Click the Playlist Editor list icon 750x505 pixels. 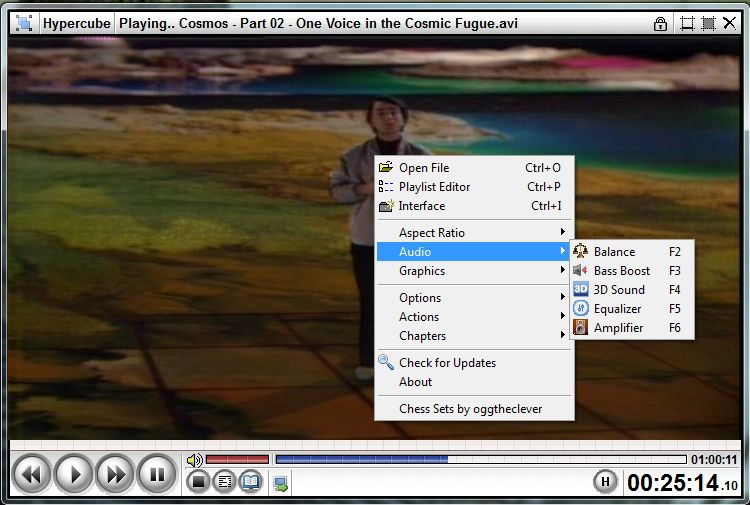[386, 187]
